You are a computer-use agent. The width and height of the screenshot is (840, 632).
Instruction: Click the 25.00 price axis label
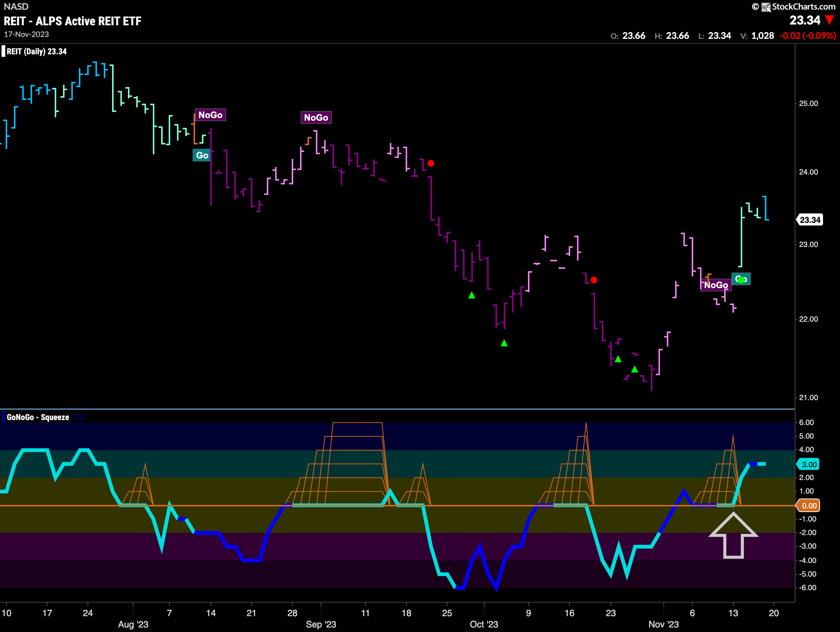808,104
